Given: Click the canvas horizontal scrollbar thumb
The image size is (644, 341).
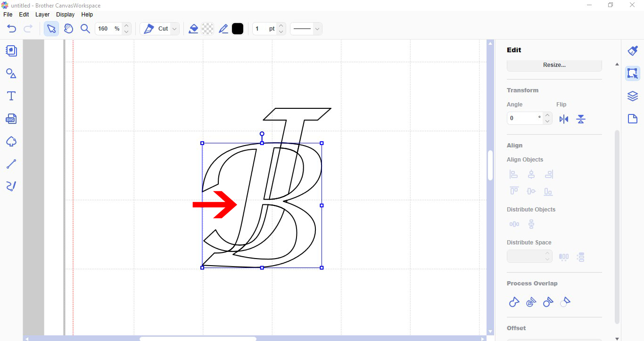Looking at the screenshot, I should [198, 339].
